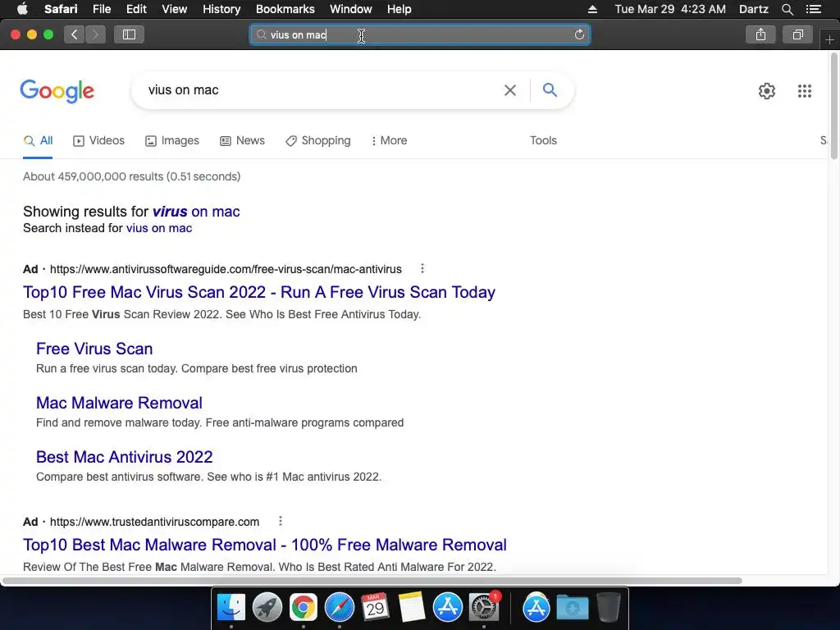Screen dimensions: 840x630
Task: Open options dots for trustedantiviruscompare ad
Action: coord(281,521)
